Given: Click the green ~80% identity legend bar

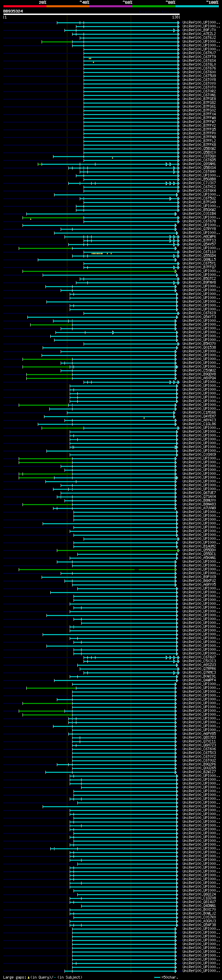Looking at the screenshot, I should point(154,6).
